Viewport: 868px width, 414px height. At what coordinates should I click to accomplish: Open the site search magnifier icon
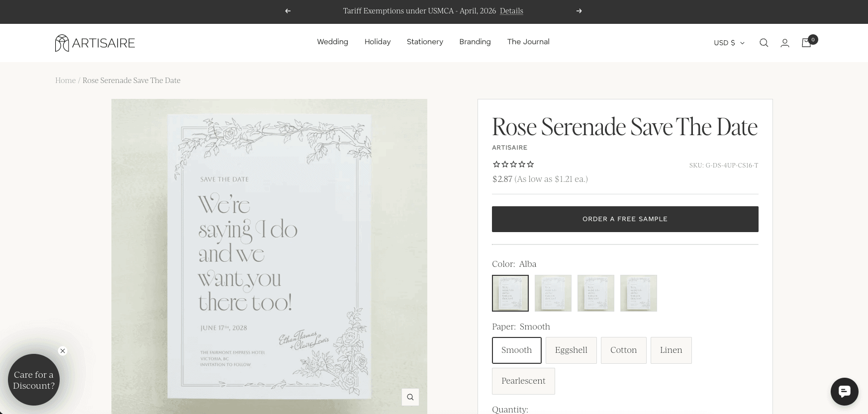point(764,43)
